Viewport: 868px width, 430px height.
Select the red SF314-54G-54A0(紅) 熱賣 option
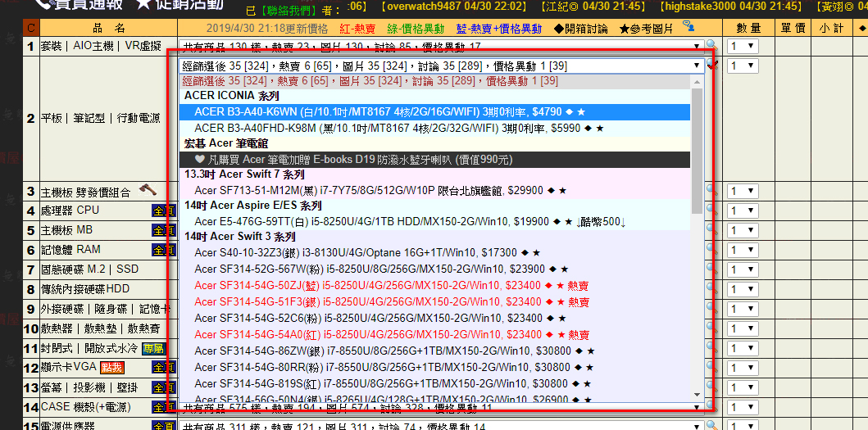tap(434, 335)
